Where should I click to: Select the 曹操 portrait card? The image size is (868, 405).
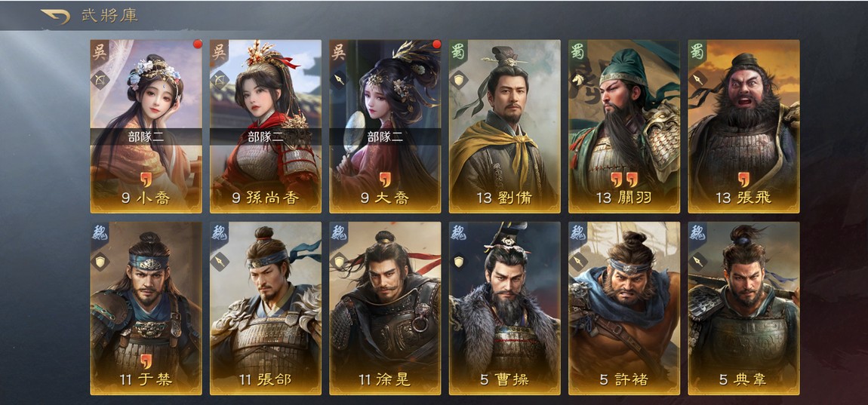[x=504, y=308]
